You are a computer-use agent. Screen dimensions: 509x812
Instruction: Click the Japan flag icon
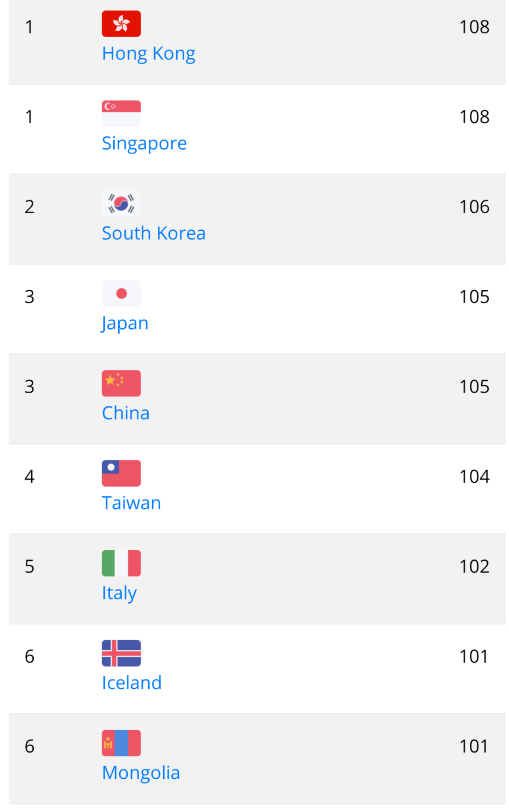(x=121, y=293)
